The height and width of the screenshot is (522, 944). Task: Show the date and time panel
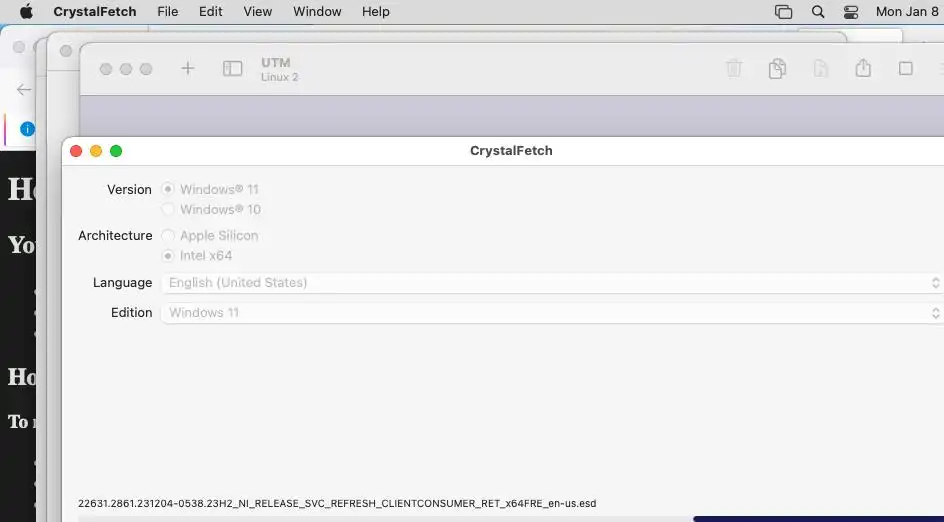(x=907, y=11)
